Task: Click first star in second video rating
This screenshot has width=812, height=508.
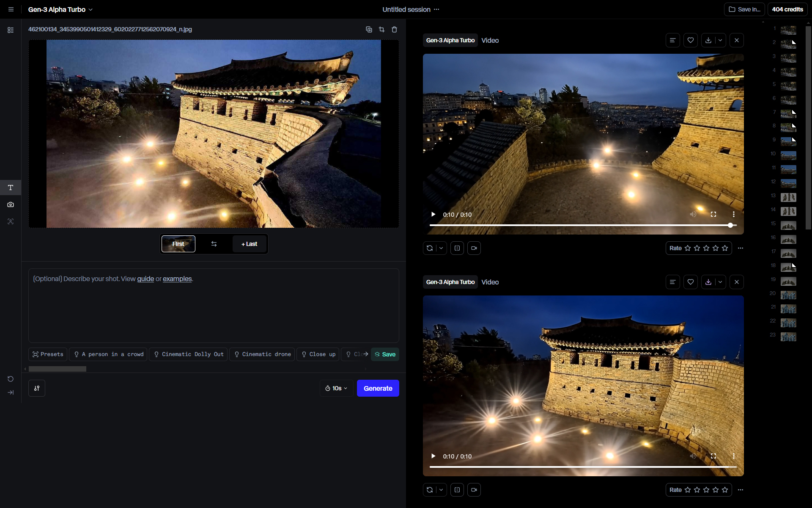Action: pyautogui.click(x=688, y=490)
